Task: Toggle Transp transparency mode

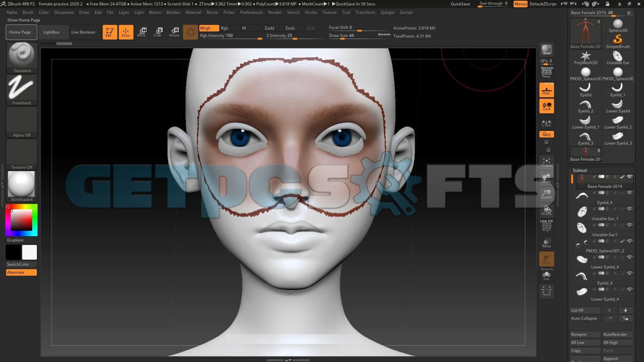Action: point(546,242)
